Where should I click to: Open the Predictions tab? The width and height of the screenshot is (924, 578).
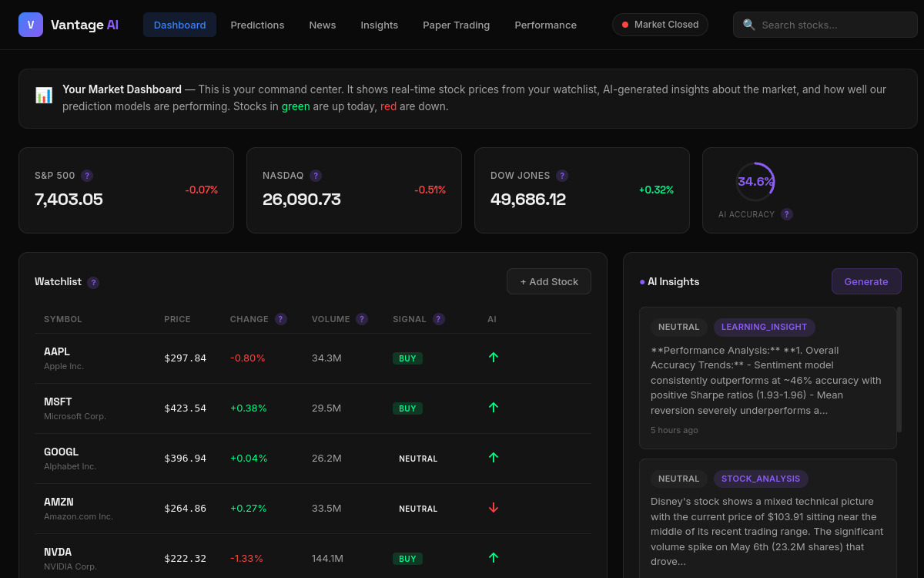click(257, 25)
